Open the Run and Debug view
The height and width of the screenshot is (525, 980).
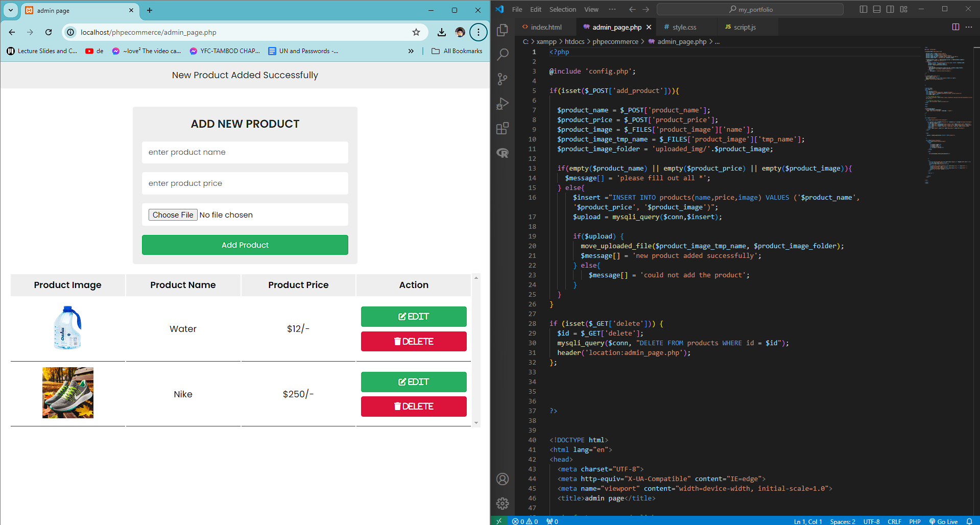[x=503, y=104]
